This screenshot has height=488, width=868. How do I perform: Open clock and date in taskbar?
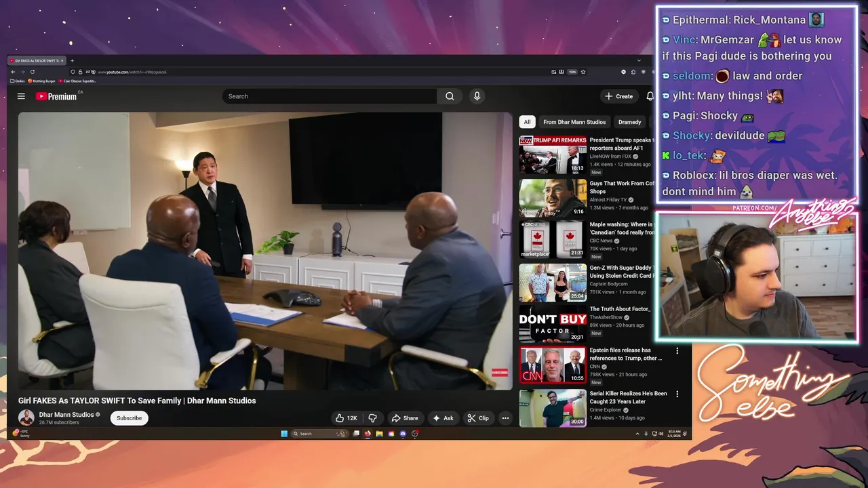click(x=675, y=434)
